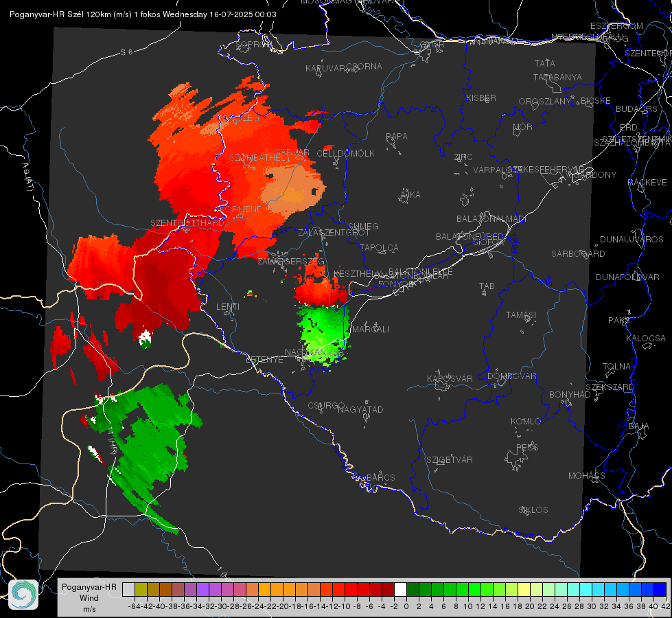
Task: Select the TAMÁSI label
Action: [x=521, y=315]
